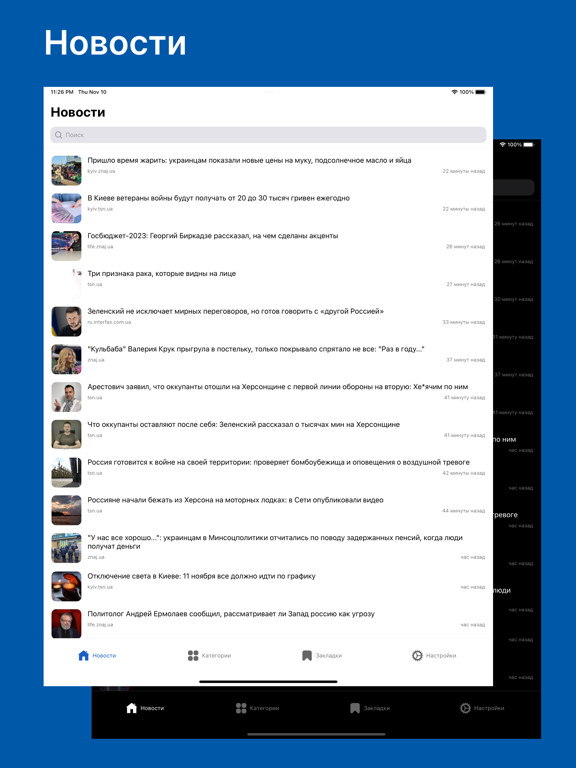Open headline about Кульбаба Валерия Крук
Image resolution: width=576 pixels, height=768 pixels.
tap(256, 349)
